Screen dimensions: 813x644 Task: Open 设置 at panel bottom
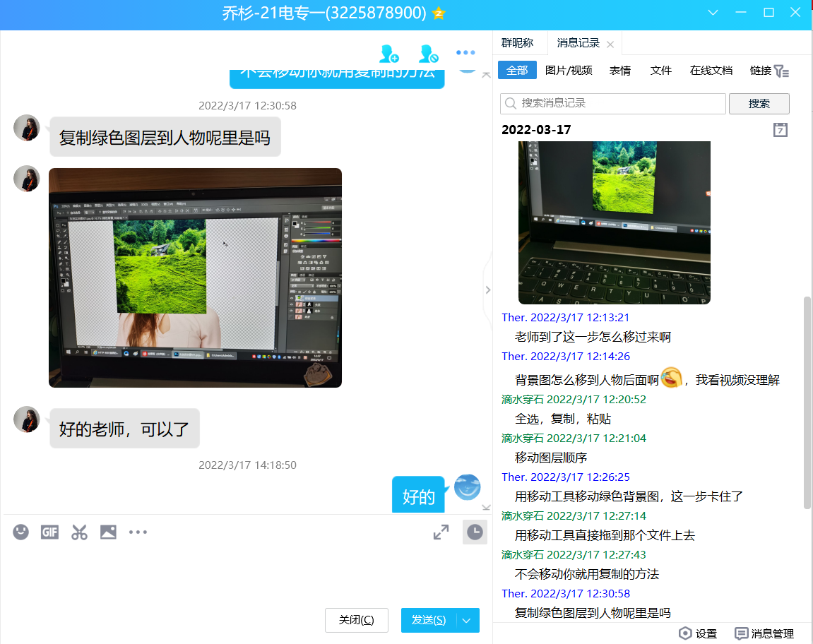click(698, 633)
